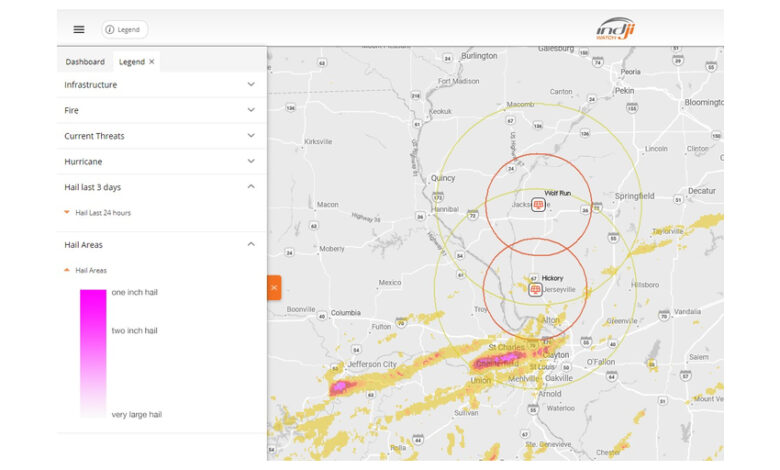Collapse the Hail Areas section chevron
Screen dimensions: 780x470
(251, 244)
